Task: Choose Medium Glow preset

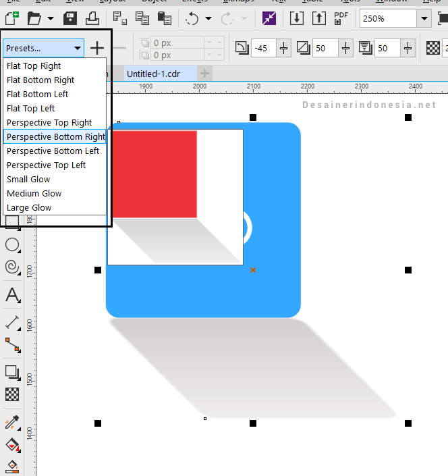Action: pyautogui.click(x=55, y=193)
